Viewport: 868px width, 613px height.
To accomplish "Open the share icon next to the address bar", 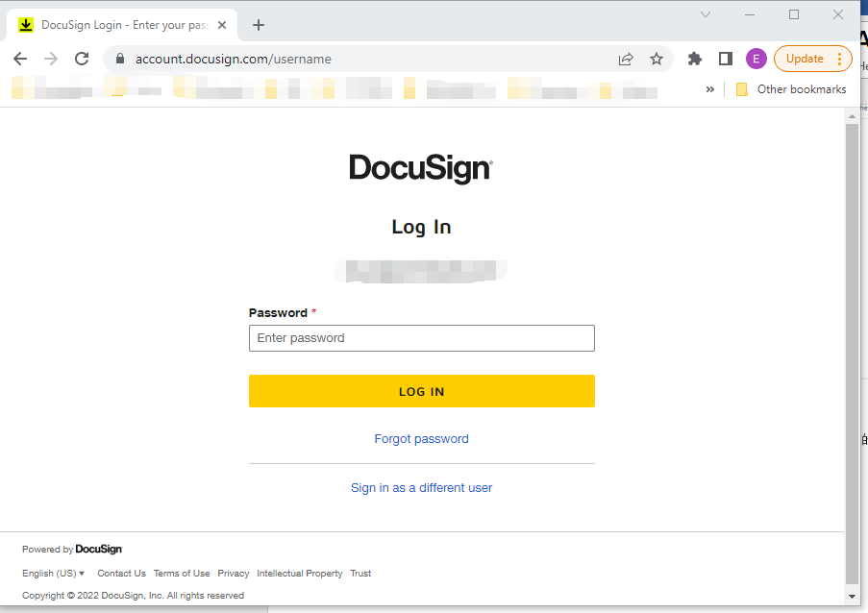I will 626,59.
